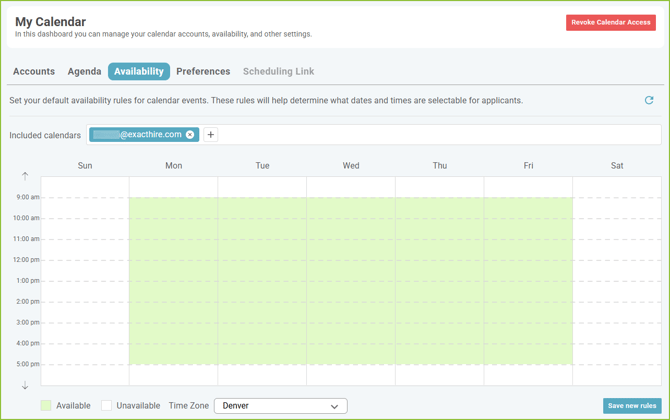Image resolution: width=670 pixels, height=420 pixels.
Task: Select the Availability tab
Action: [x=139, y=72]
